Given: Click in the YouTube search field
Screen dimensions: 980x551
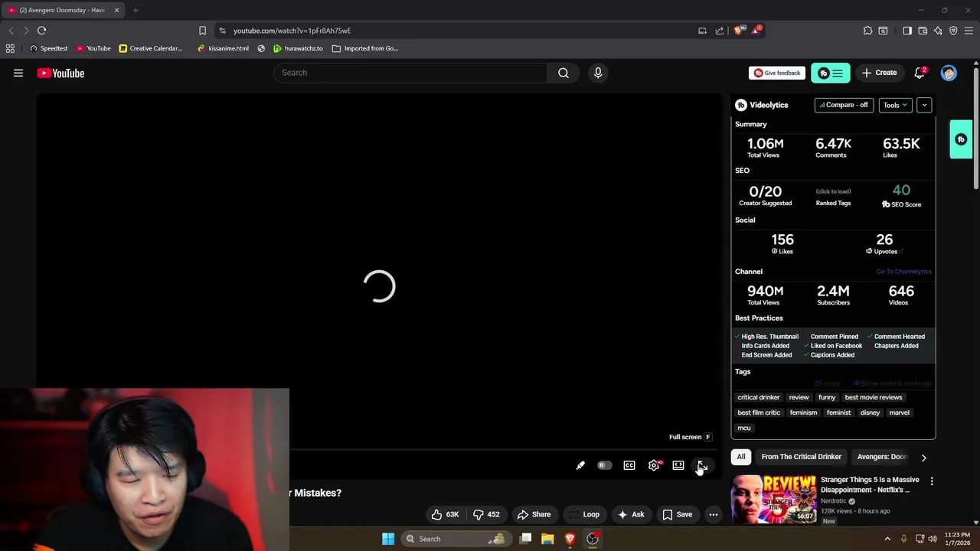Looking at the screenshot, I should point(410,73).
